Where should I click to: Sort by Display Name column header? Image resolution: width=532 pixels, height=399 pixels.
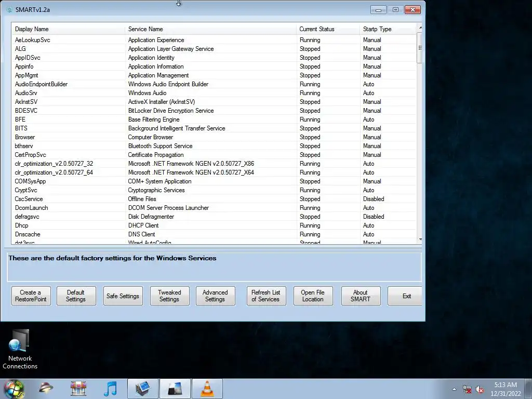click(69, 29)
